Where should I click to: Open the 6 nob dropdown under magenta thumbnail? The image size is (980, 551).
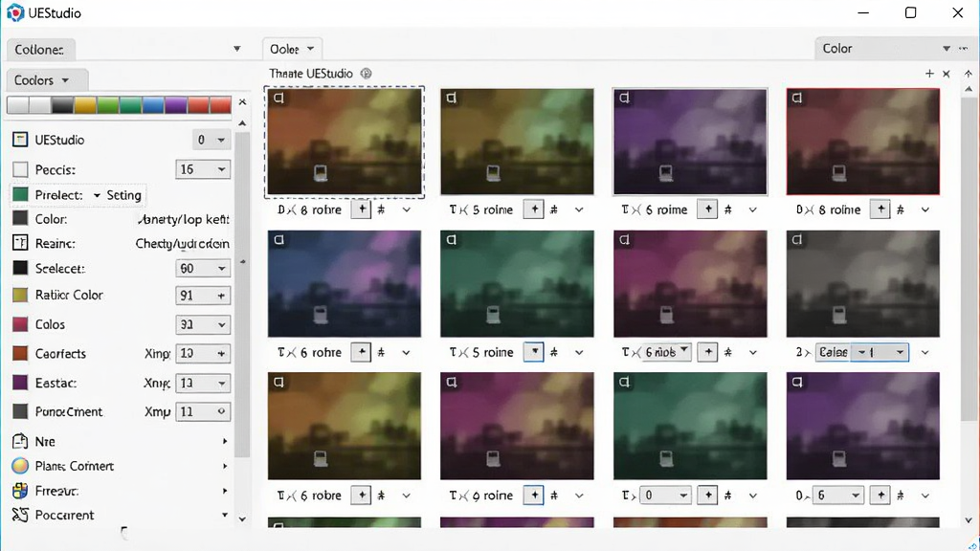[666, 352]
